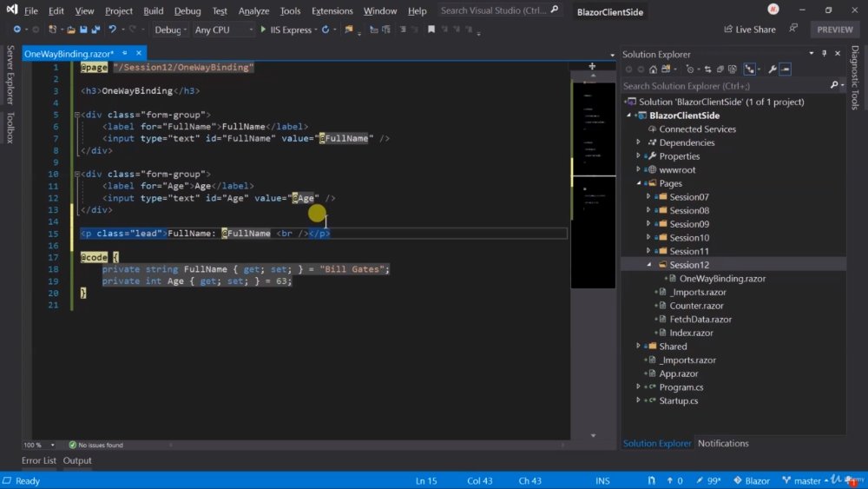This screenshot has width=868, height=489.
Task: Click the Sync with Active Document icon
Action: (x=707, y=69)
